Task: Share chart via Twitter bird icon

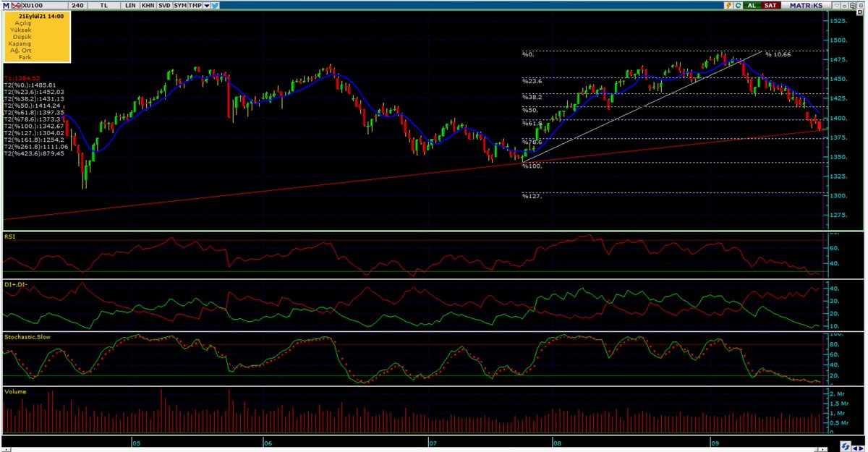Action: [215, 5]
